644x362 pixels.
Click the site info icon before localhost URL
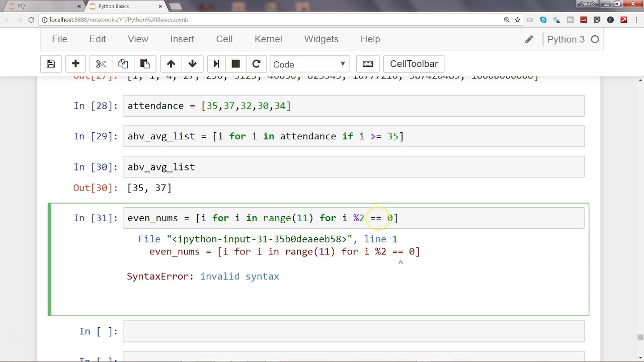point(45,20)
